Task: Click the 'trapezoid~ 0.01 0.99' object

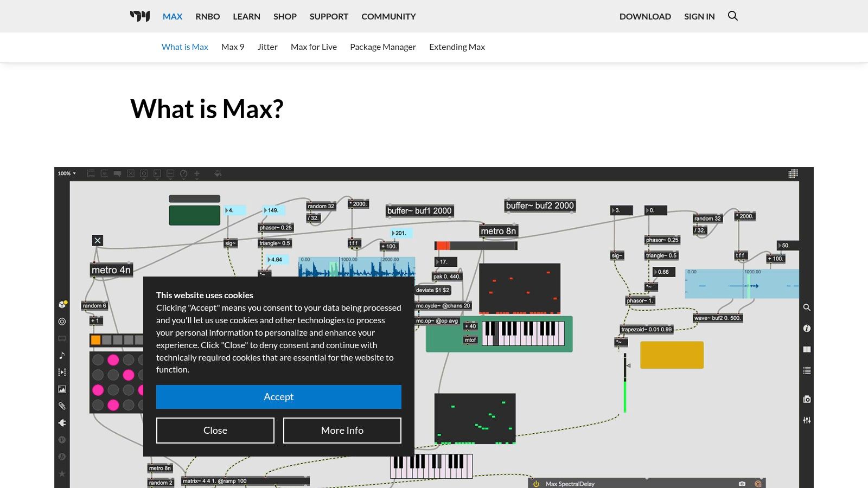Action: [x=647, y=329]
